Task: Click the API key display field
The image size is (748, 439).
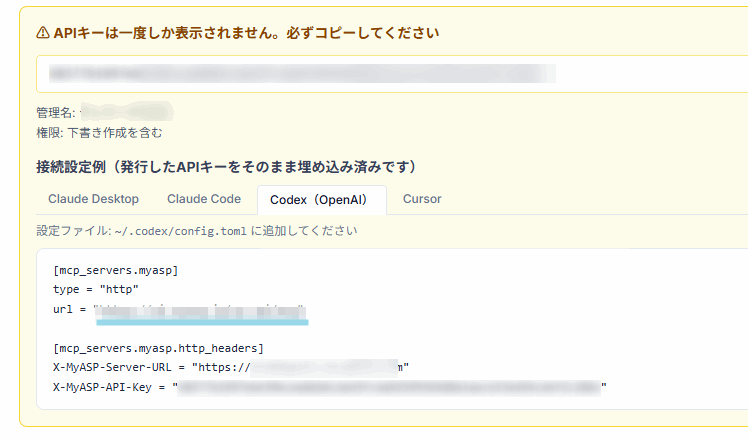Action: click(392, 74)
